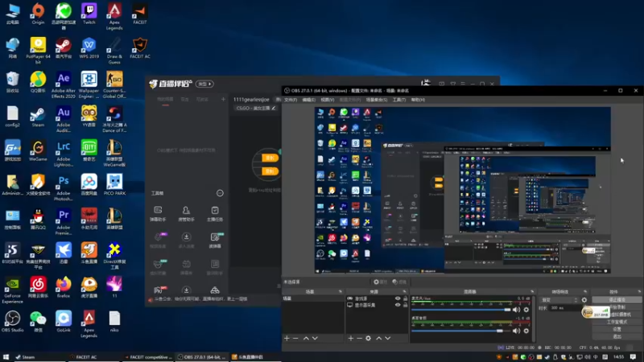Screen dimensions: 644x362
Task: Switch to Steam in the taskbar
Action: 39,357
